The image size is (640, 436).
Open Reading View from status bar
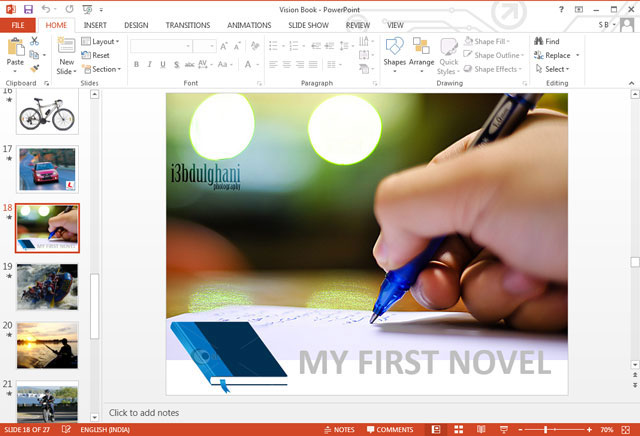pyautogui.click(x=481, y=429)
